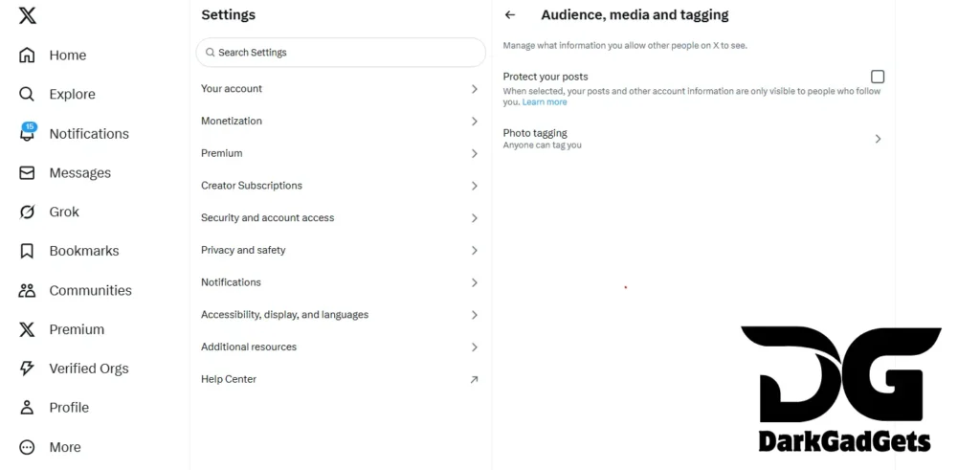Open Privacy and safety settings

tap(341, 250)
